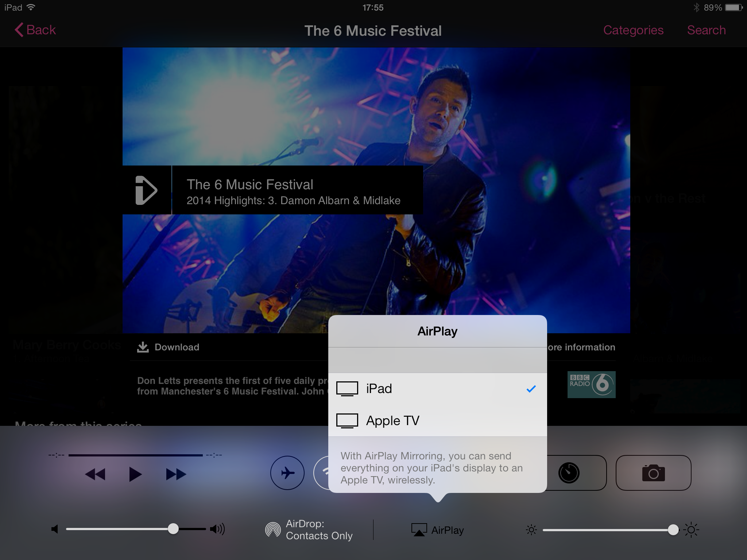747x560 pixels.
Task: Click the dim brightness sun icon
Action: coord(531,530)
